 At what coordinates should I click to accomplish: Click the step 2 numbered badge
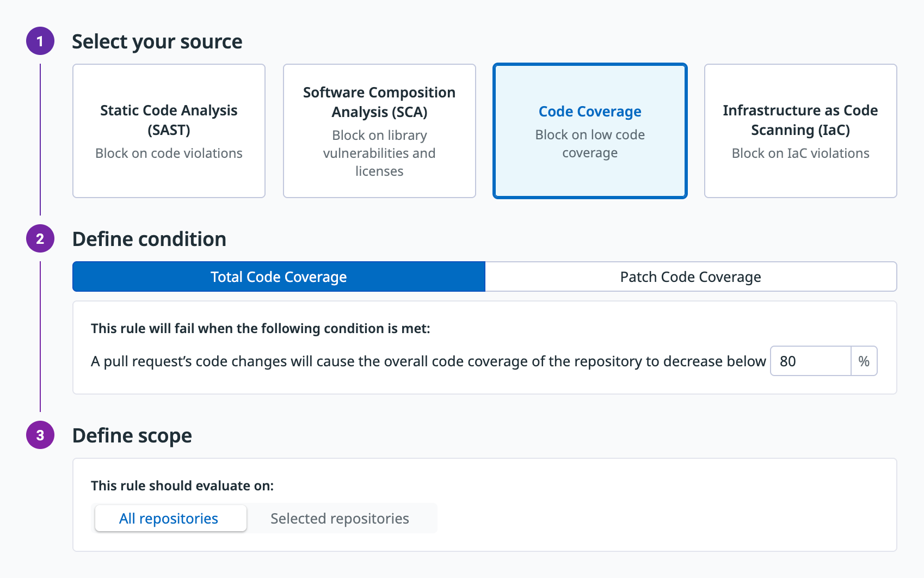tap(40, 239)
